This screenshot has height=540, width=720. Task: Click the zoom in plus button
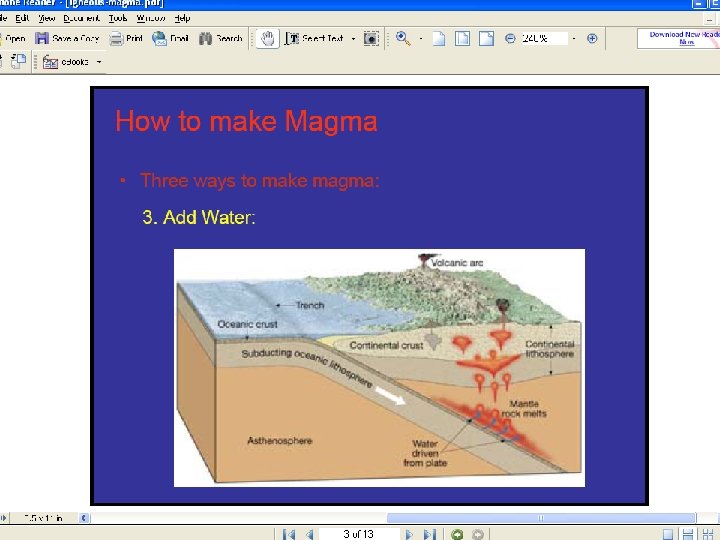[x=592, y=39]
